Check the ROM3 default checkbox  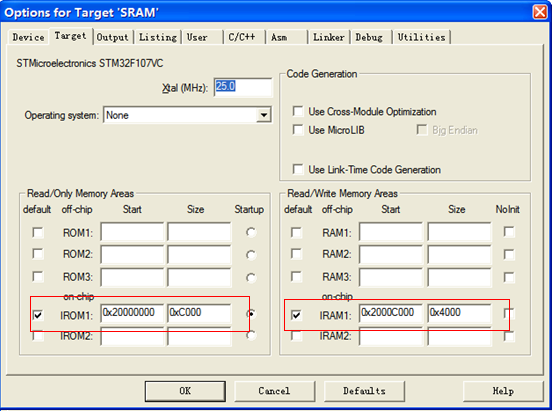38,276
